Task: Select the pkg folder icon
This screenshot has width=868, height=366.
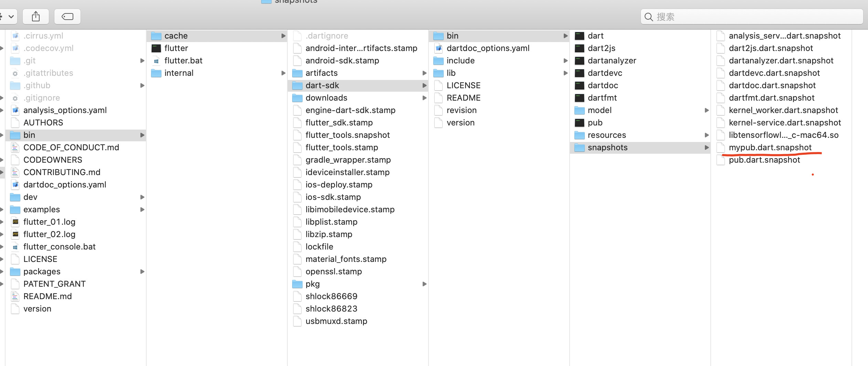Action: 297,284
